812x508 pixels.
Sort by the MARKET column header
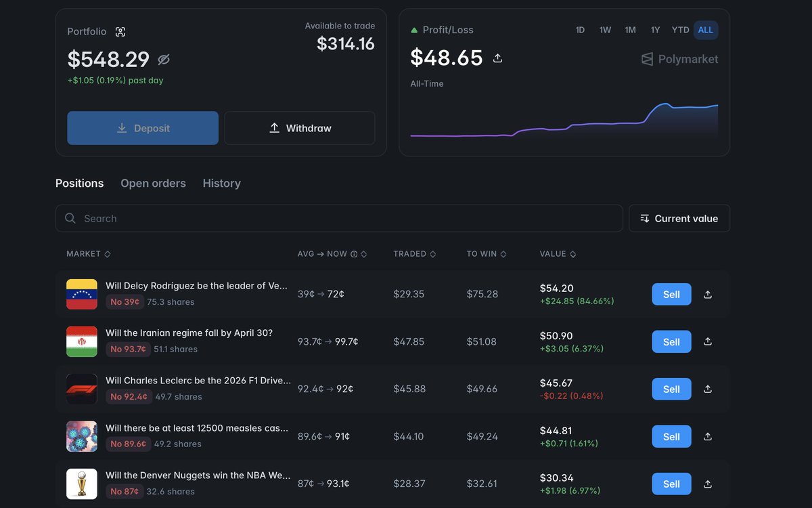click(89, 254)
